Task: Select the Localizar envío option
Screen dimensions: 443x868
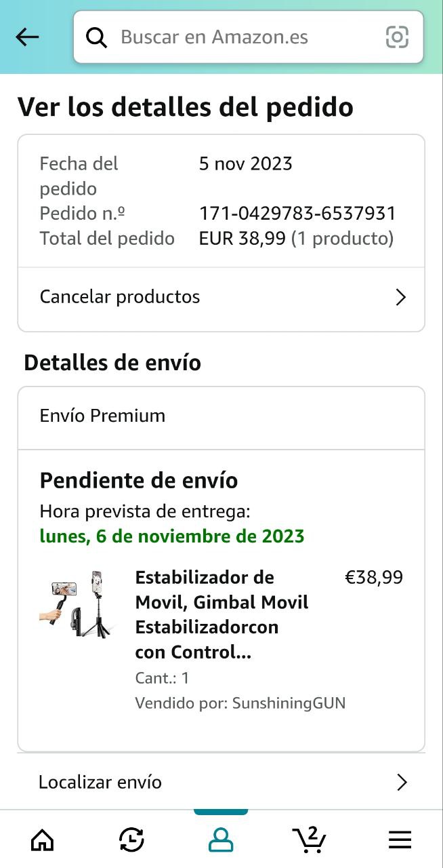Action: tap(100, 783)
